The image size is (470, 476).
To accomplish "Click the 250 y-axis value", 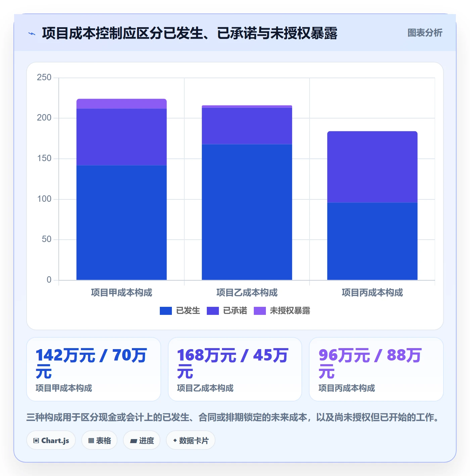I will (x=44, y=78).
